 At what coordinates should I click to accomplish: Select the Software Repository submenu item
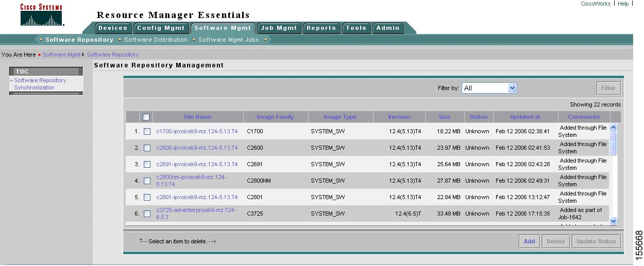[79, 40]
